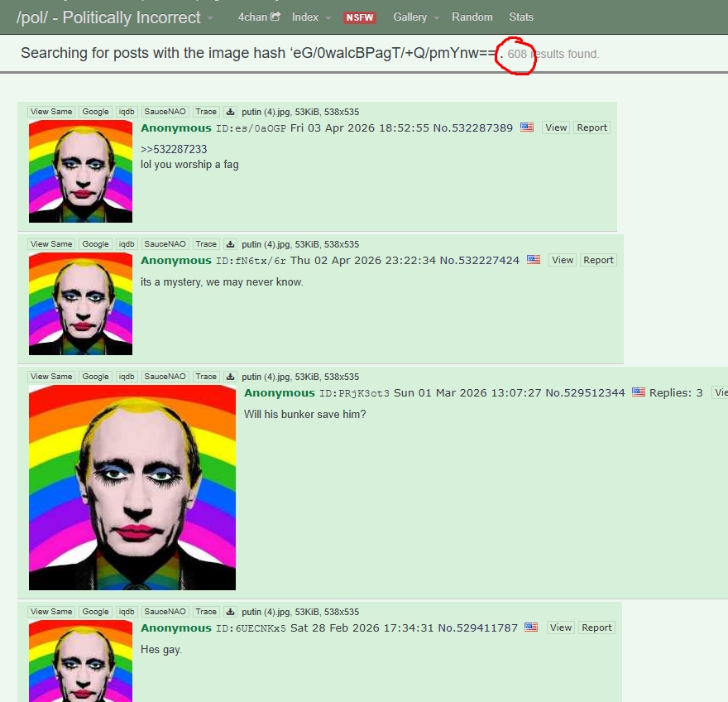Open the Gallery dropdown menu
Viewport: 728px width, 702px height.
click(x=416, y=17)
